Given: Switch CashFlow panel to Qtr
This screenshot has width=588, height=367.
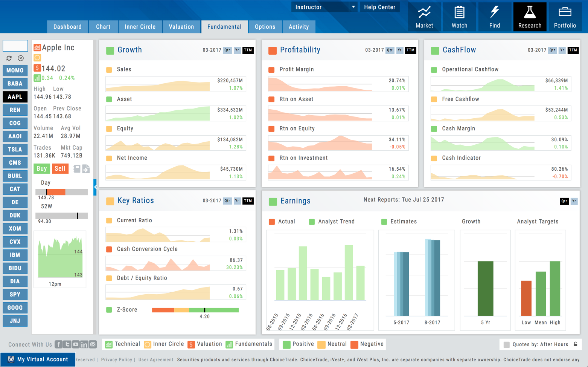Looking at the screenshot, I should pos(553,50).
